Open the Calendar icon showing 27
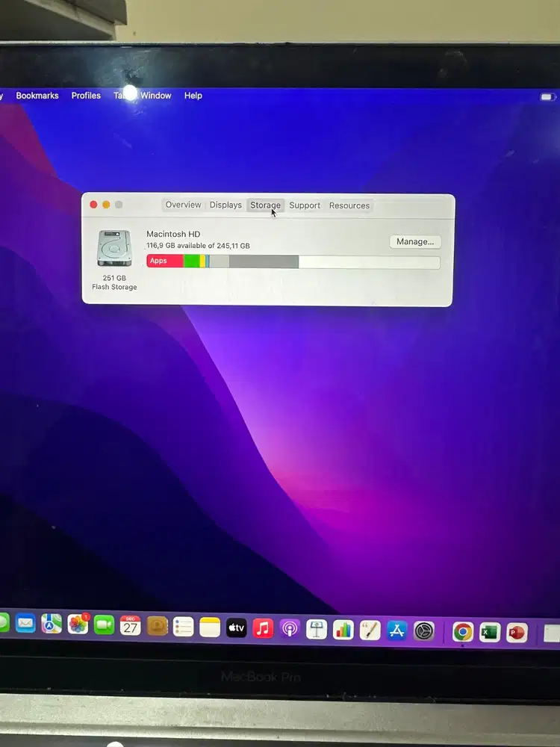 (x=131, y=625)
